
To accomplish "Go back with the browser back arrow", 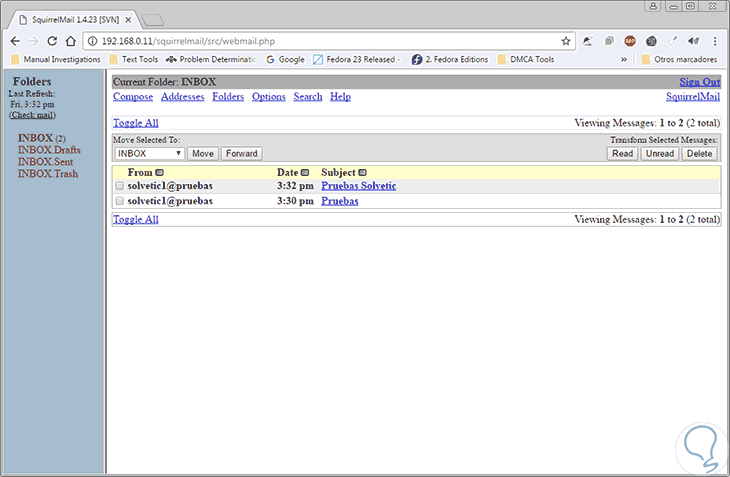I will (x=15, y=41).
